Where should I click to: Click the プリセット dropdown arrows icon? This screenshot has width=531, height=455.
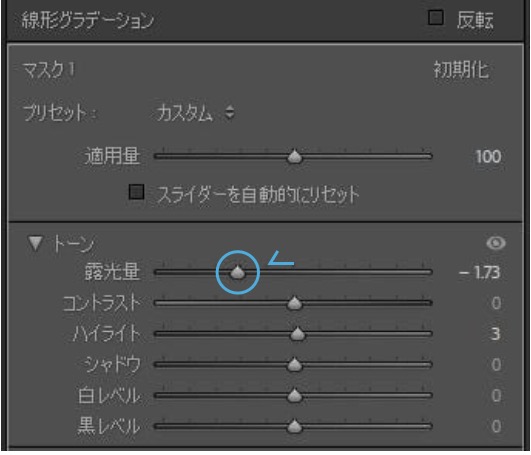point(230,113)
